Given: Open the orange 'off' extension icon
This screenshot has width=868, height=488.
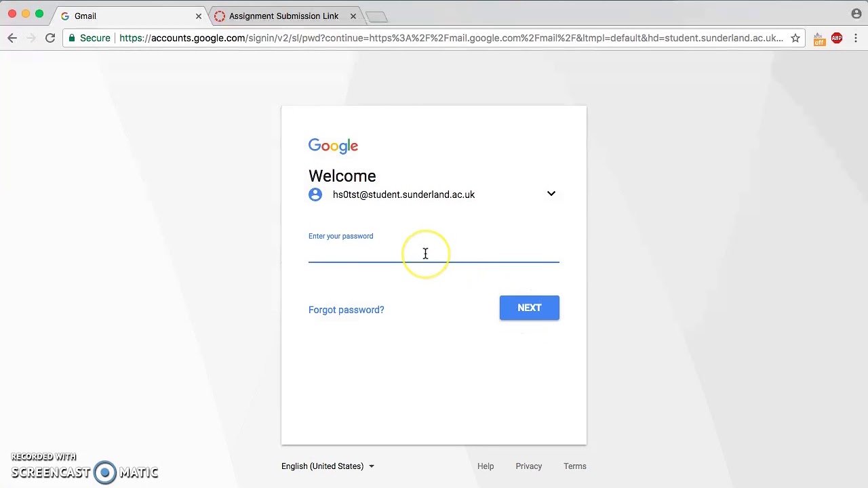Looking at the screenshot, I should [x=819, y=39].
